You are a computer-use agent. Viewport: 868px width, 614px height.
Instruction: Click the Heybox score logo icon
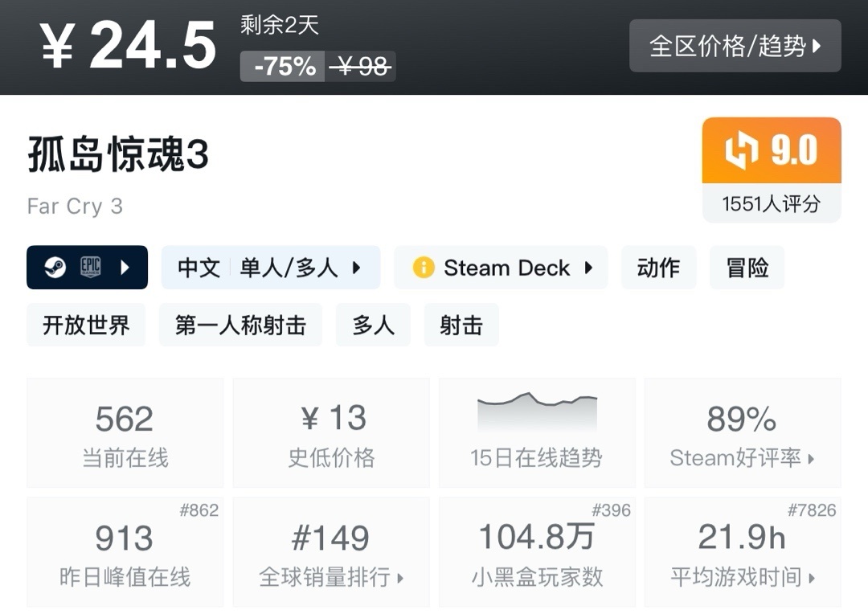[x=741, y=151]
